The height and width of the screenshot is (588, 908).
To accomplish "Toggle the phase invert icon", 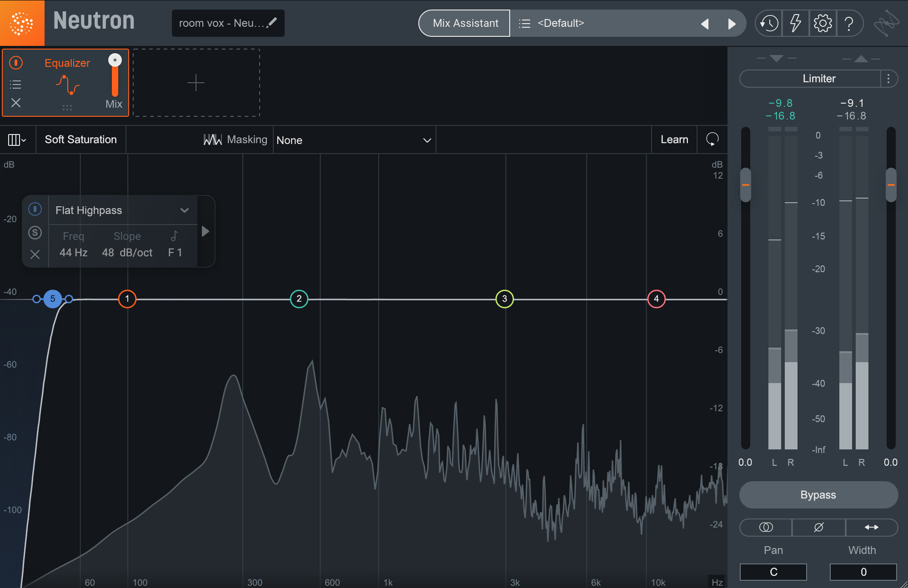I will click(818, 527).
